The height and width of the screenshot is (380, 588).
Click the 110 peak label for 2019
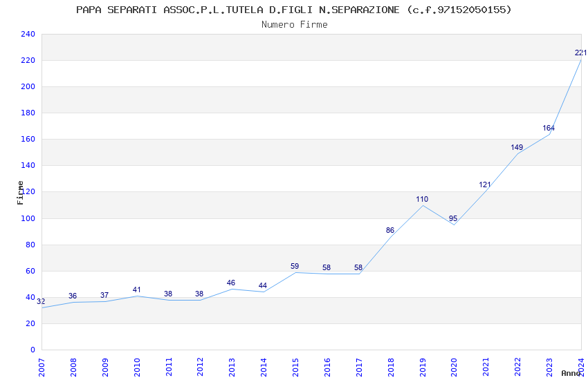coord(422,199)
